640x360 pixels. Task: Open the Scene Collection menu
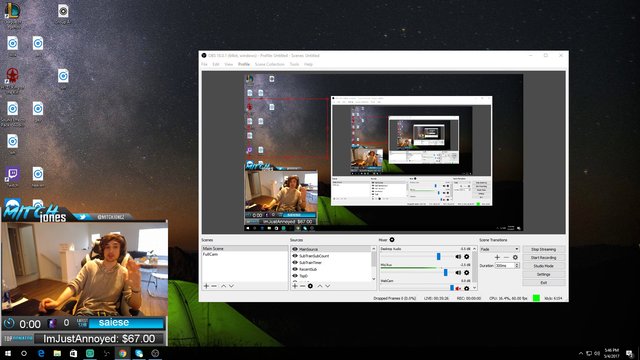click(269, 64)
